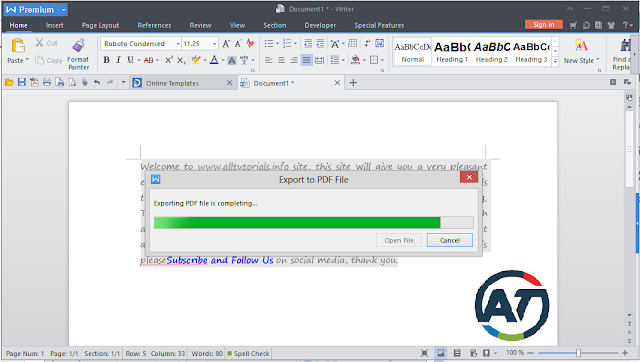Screen dimensions: 640x362
Task: Apply the Heading 1 style
Action: 452,51
